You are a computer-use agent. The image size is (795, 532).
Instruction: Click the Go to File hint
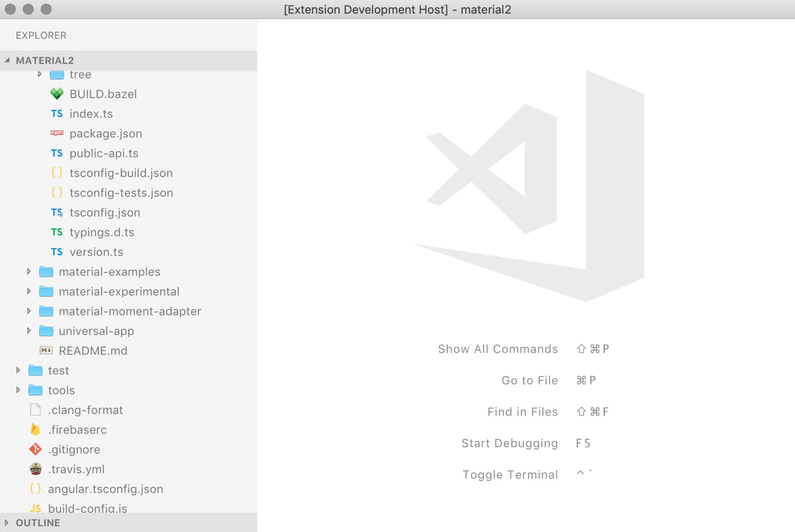pyautogui.click(x=530, y=380)
